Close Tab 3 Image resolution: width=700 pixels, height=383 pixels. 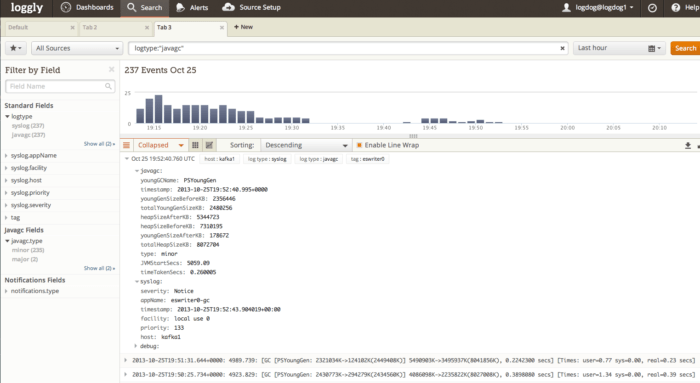(222, 28)
